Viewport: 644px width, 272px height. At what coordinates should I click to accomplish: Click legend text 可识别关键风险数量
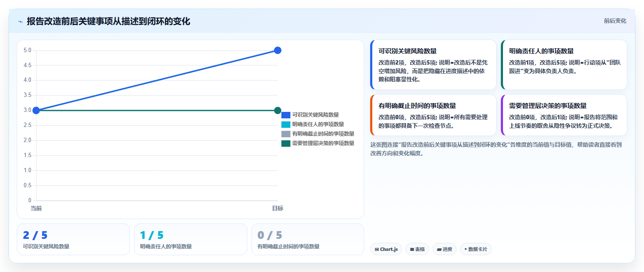click(316, 115)
